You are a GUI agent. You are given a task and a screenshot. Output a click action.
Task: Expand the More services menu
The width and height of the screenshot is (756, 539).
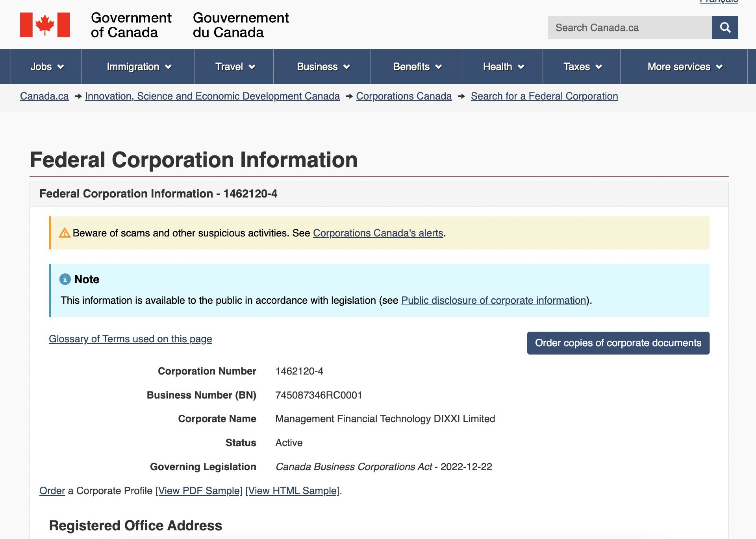pyautogui.click(x=684, y=67)
